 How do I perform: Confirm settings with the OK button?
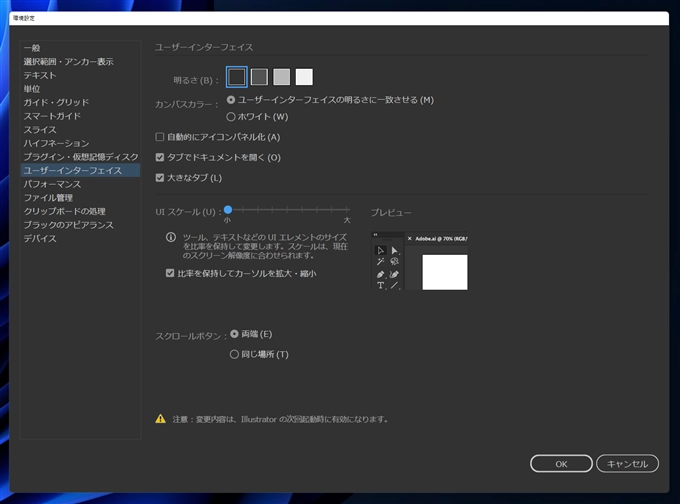pos(561,464)
